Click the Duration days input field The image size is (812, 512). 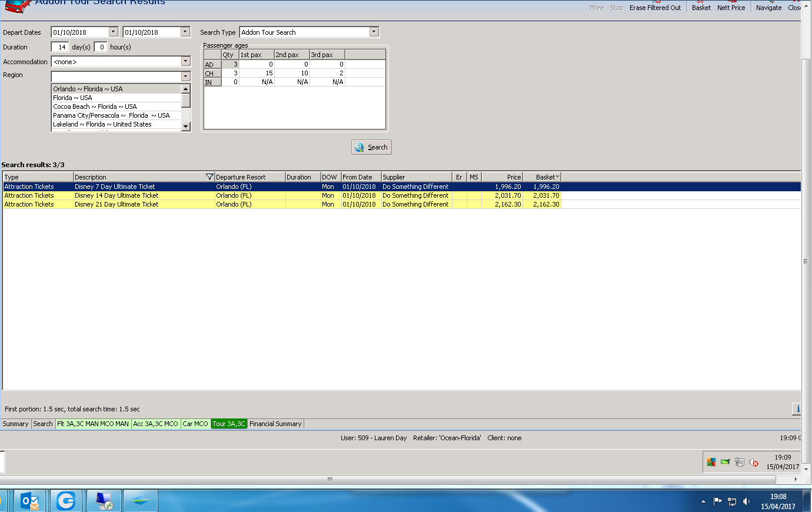[61, 47]
